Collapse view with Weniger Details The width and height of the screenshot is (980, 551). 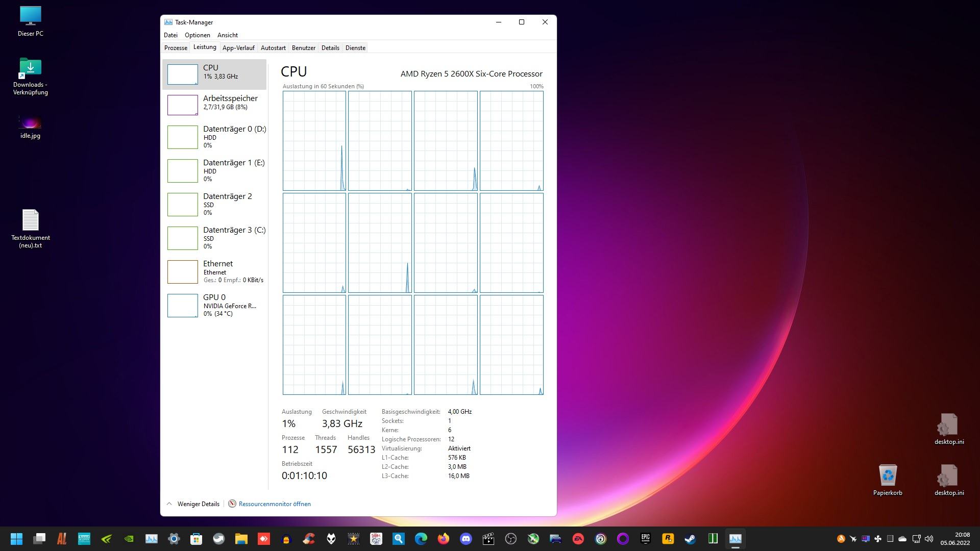pyautogui.click(x=193, y=504)
